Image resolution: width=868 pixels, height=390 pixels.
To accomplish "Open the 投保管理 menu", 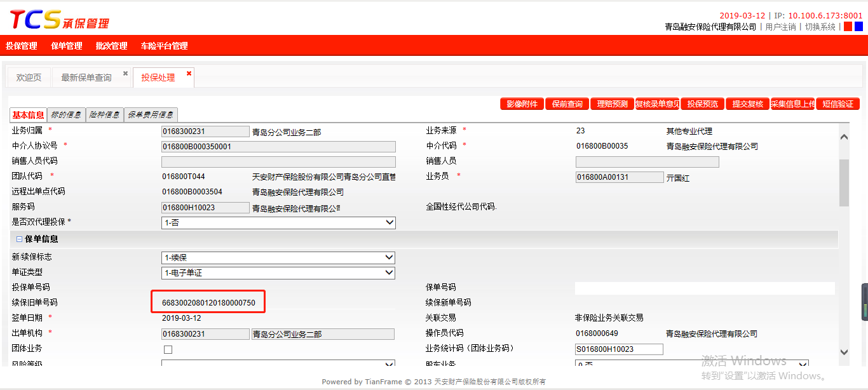I will [22, 46].
